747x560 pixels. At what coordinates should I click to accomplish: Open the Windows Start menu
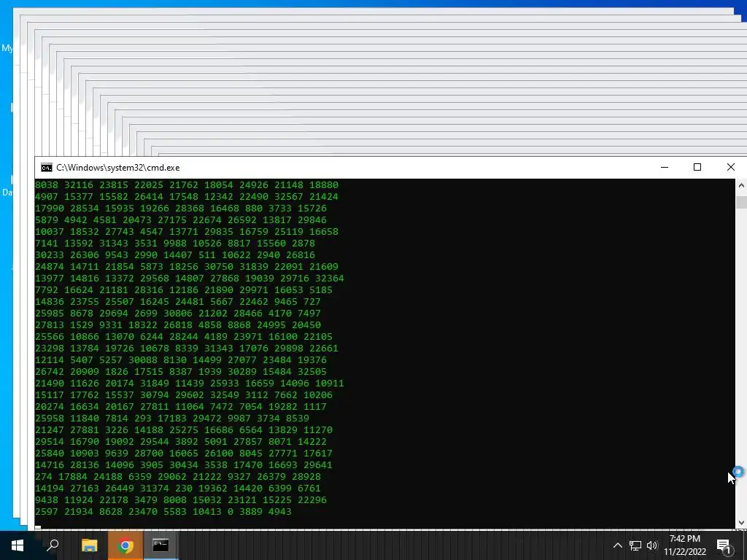18,545
